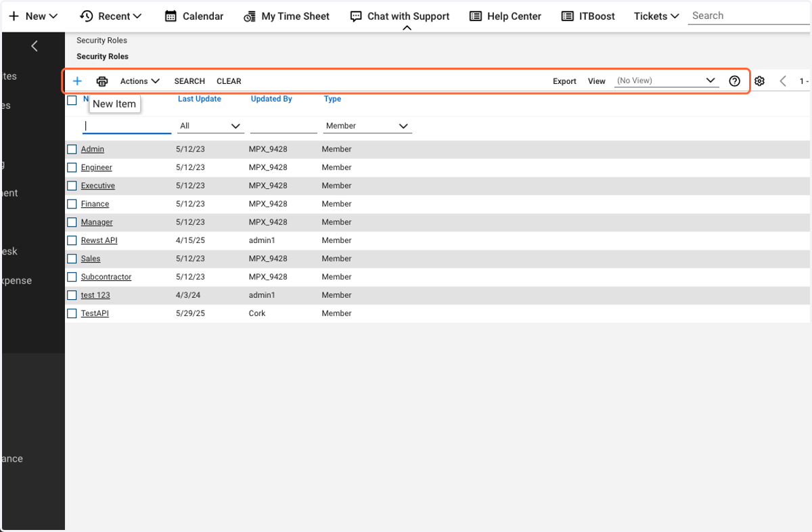The width and height of the screenshot is (812, 532).
Task: Focus the top Search field
Action: point(750,16)
